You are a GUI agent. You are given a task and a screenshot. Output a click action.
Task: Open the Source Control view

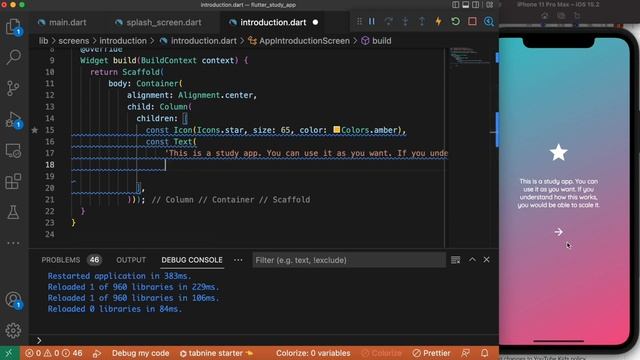click(13, 88)
